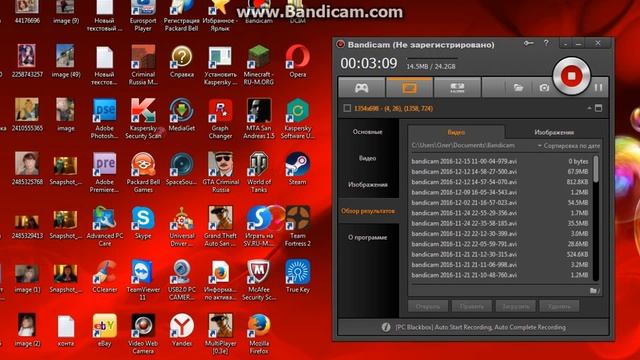Select the screen rectangle recording mode
Screen dimensions: 640x360
tap(409, 87)
